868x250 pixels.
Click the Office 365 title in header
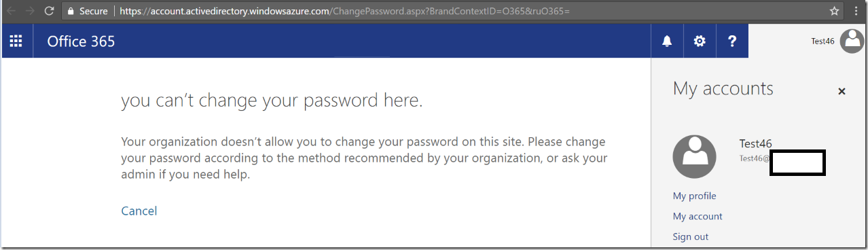[81, 41]
